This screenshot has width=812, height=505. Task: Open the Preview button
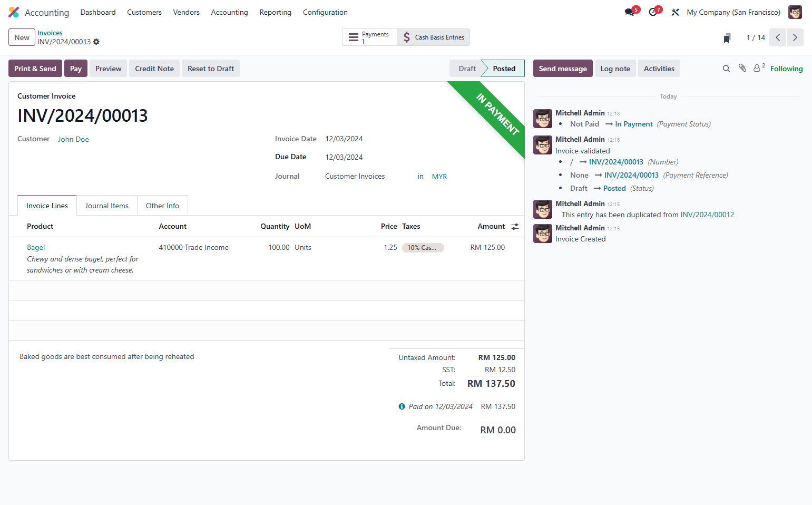click(109, 69)
